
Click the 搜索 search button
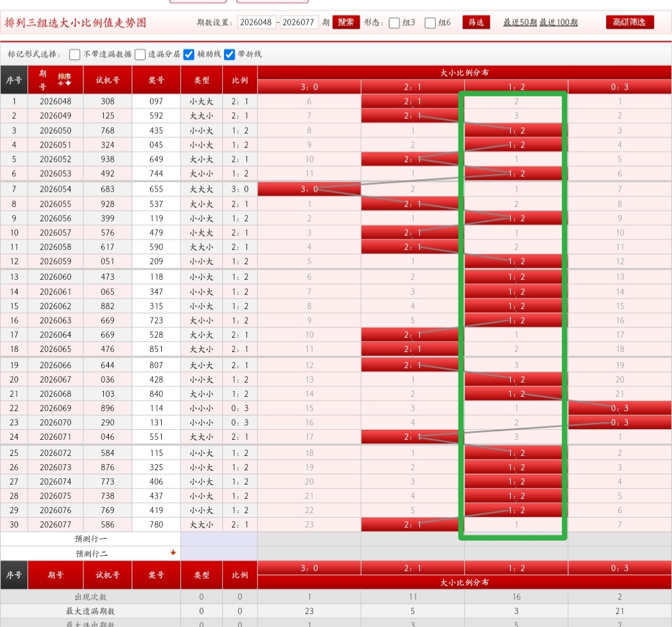click(x=346, y=22)
